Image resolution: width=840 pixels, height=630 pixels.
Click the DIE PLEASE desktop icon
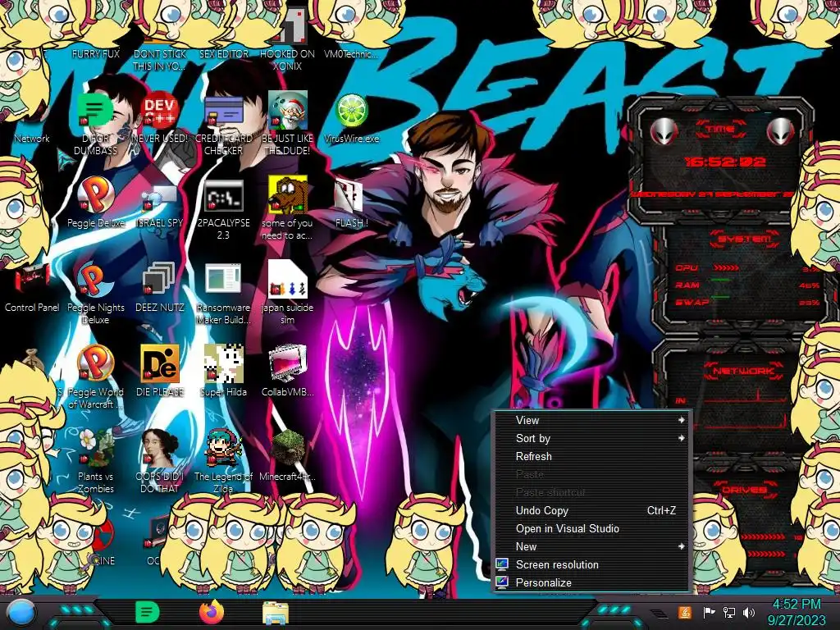tap(159, 363)
